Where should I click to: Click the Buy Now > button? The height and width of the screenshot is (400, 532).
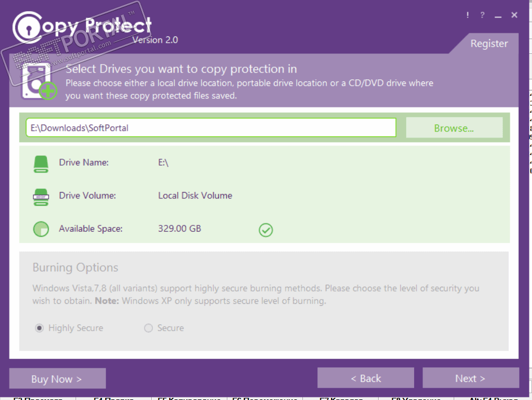point(57,378)
